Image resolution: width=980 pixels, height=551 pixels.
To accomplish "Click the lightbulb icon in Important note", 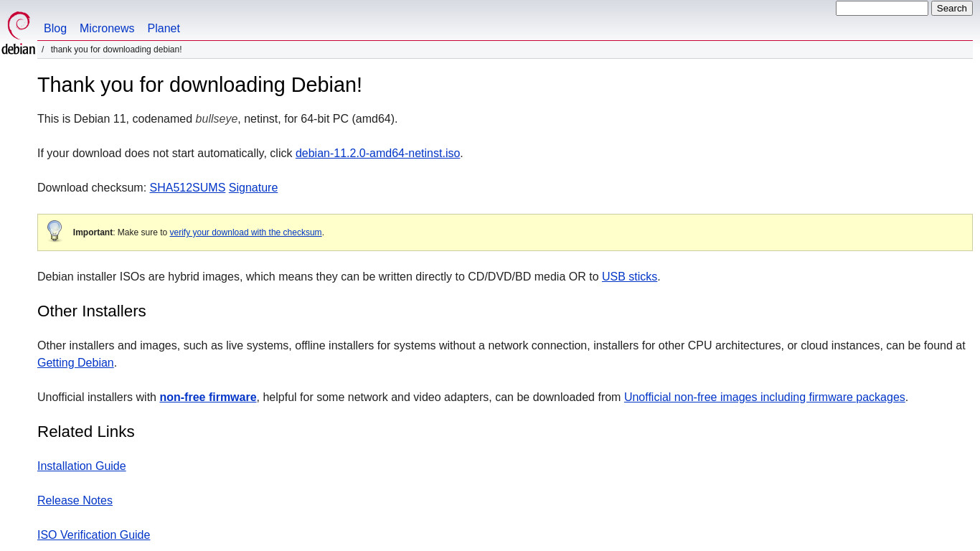I will (55, 231).
